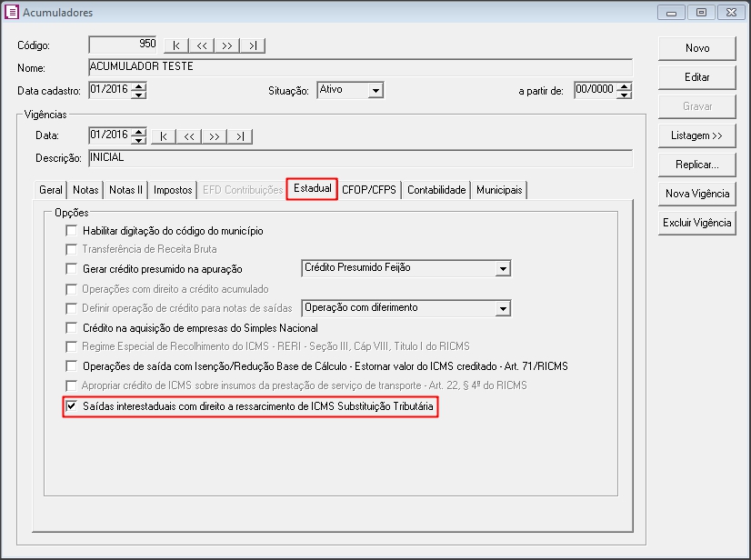Screen dimensions: 751x560
Task: Click the Replicar... button
Action: coord(696,165)
